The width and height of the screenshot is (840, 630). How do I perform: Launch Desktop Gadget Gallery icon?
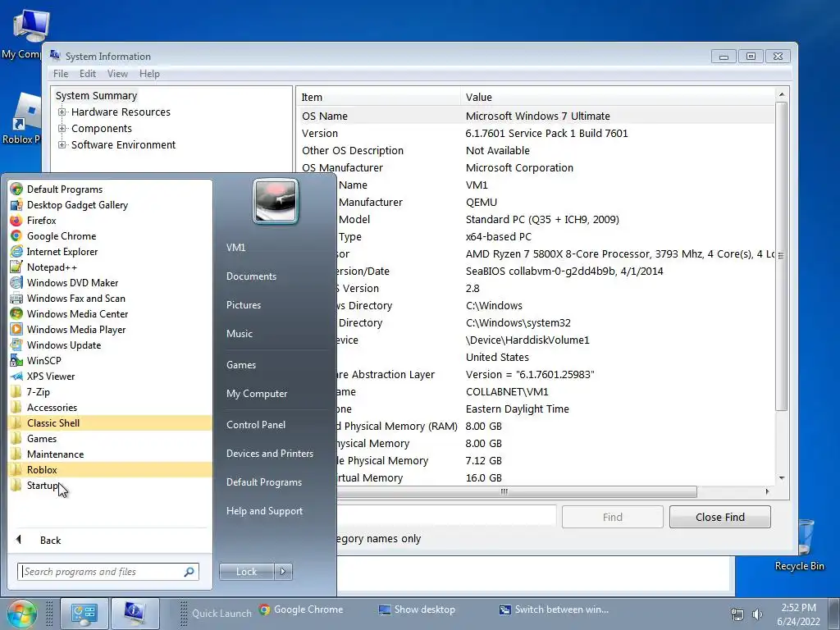coord(16,204)
